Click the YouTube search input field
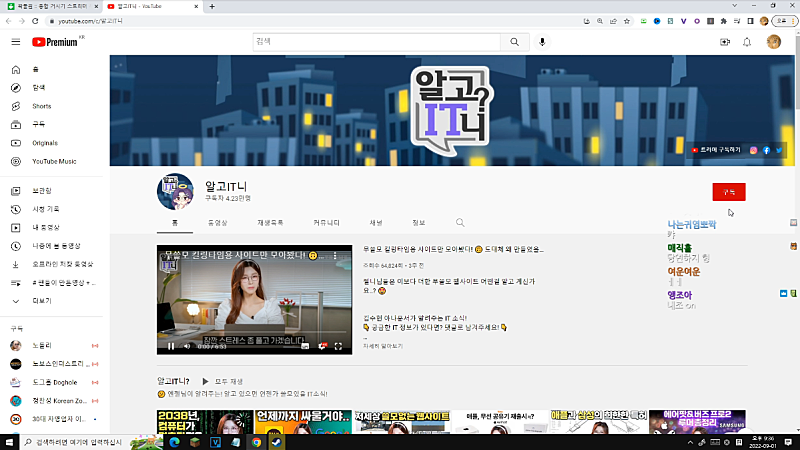The height and width of the screenshot is (450, 800). pos(377,42)
